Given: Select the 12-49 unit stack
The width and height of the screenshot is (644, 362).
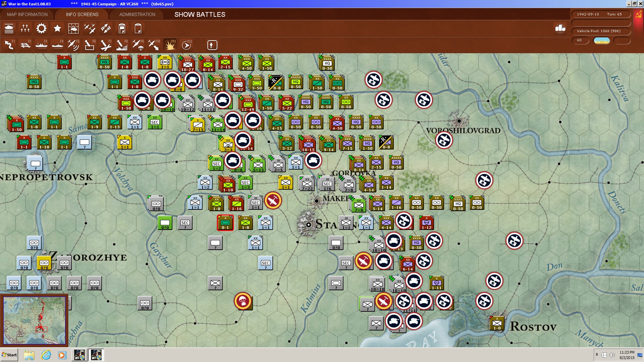Looking at the screenshot, I should [248, 104].
